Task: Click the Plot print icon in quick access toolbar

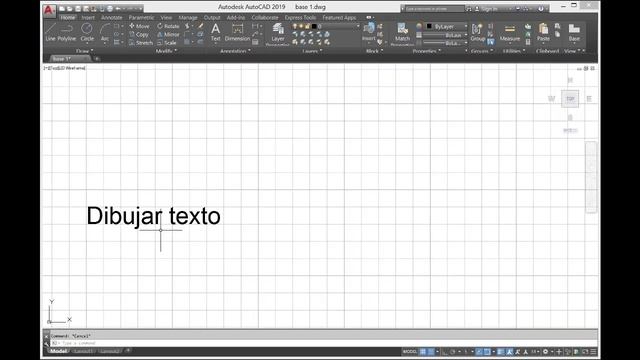Action: click(110, 9)
